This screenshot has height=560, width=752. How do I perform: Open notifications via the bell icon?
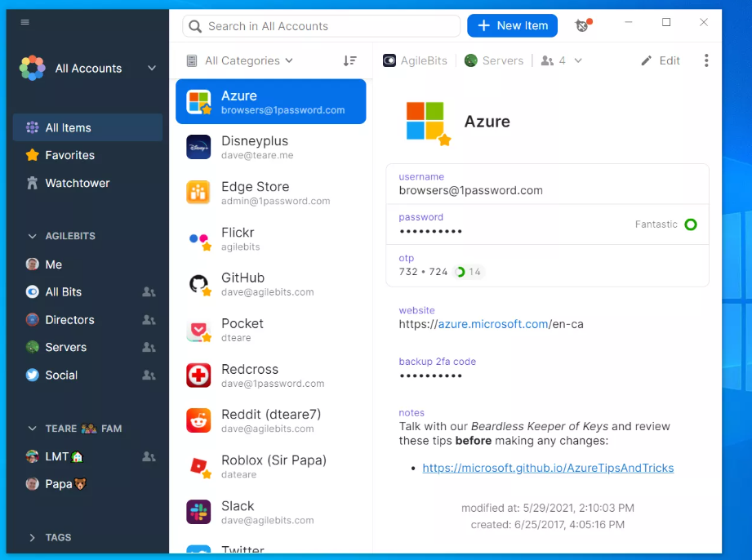click(582, 25)
